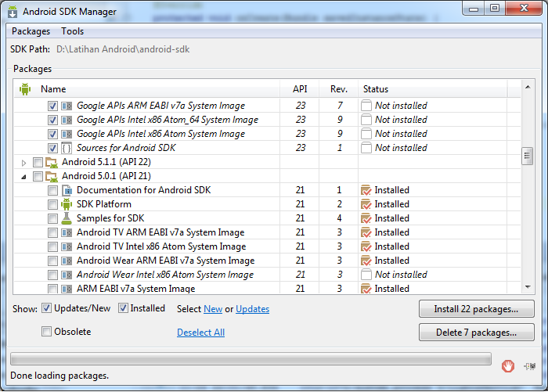
Task: Uncheck the Installed filter checkbox
Action: click(x=124, y=308)
